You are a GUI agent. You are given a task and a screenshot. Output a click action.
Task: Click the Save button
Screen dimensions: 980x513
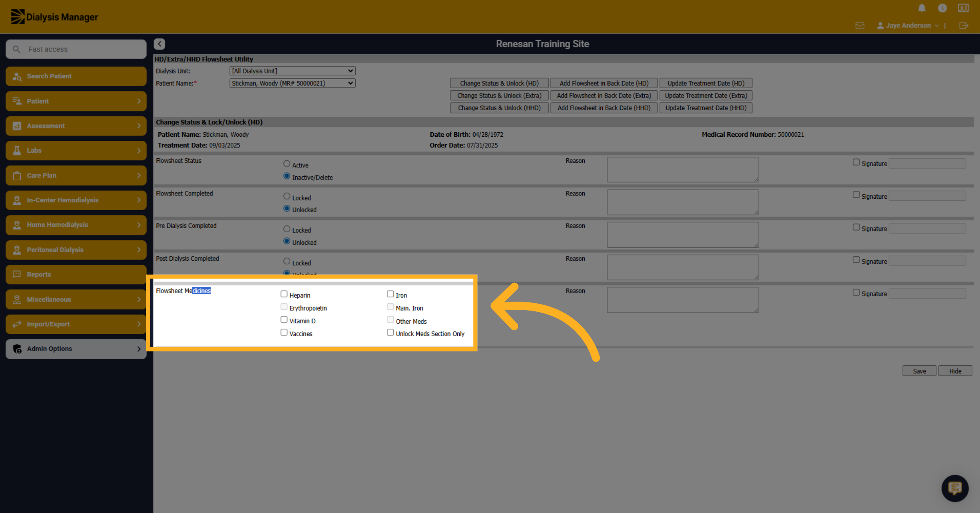pyautogui.click(x=919, y=371)
